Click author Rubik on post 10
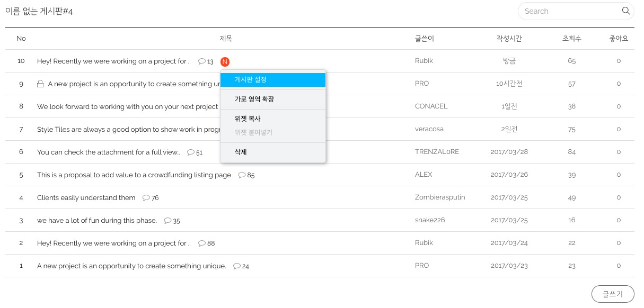 click(x=424, y=61)
